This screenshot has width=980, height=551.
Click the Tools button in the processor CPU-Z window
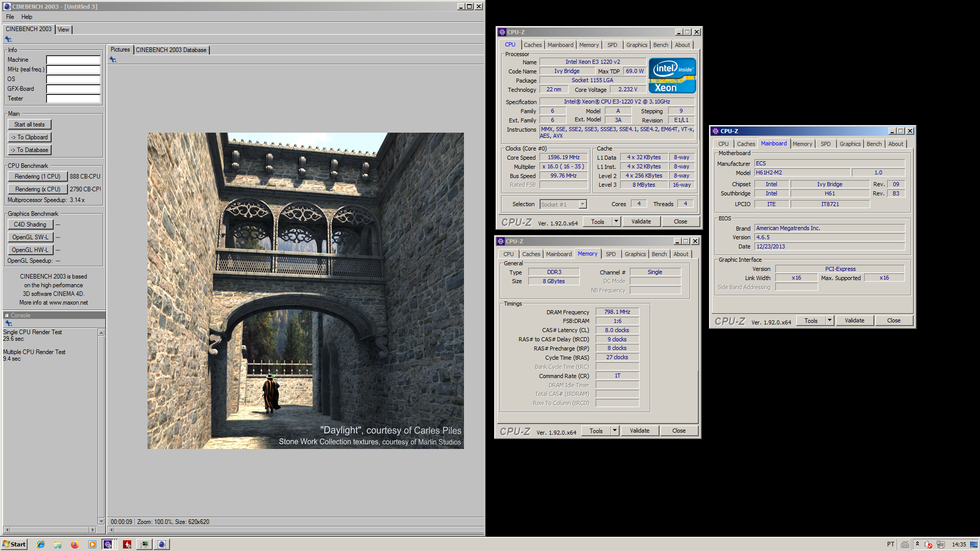pyautogui.click(x=598, y=221)
